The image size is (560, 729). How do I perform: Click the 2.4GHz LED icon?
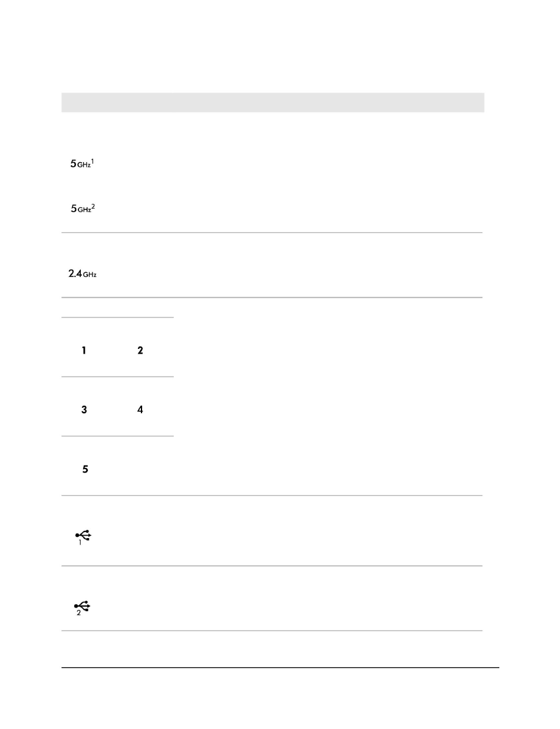pyautogui.click(x=83, y=274)
